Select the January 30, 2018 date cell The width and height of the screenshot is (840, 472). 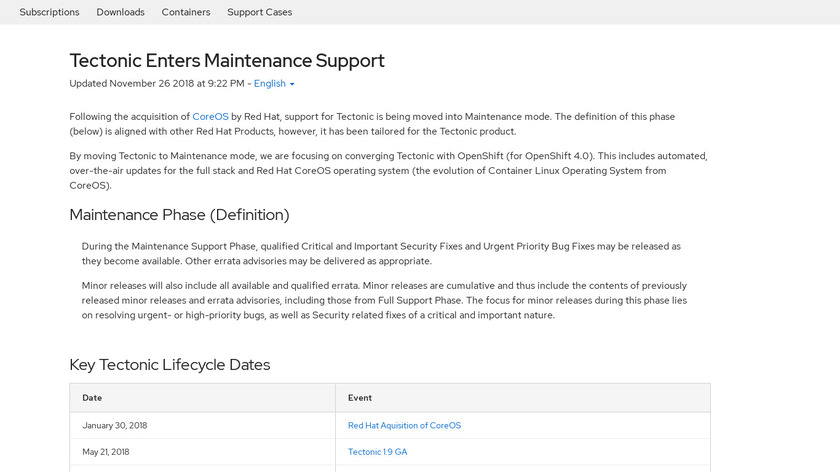tap(115, 425)
